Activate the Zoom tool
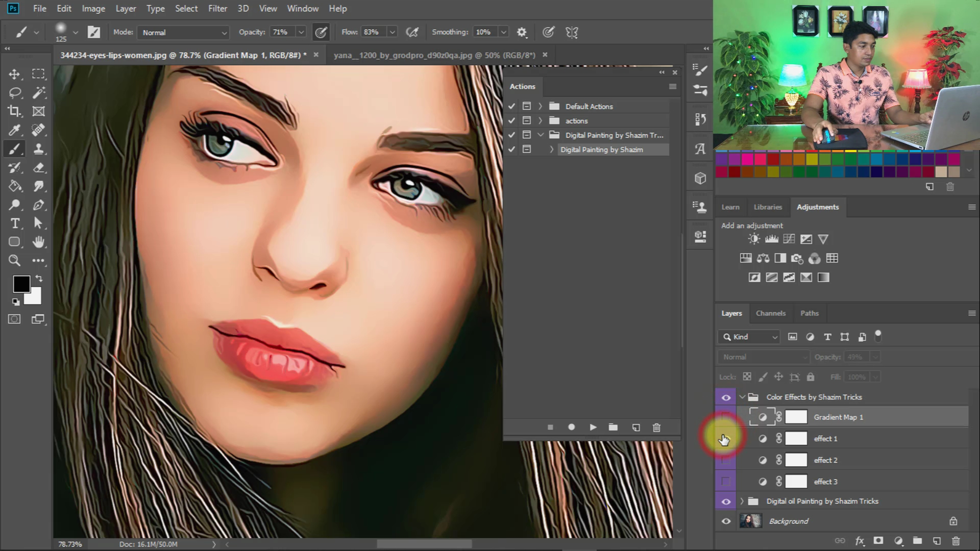This screenshot has height=551, width=980. (15, 261)
